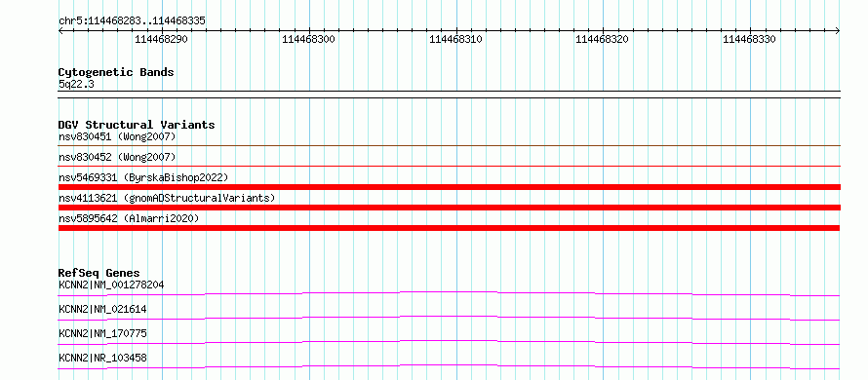Click ruler tick label 114468320

point(603,39)
